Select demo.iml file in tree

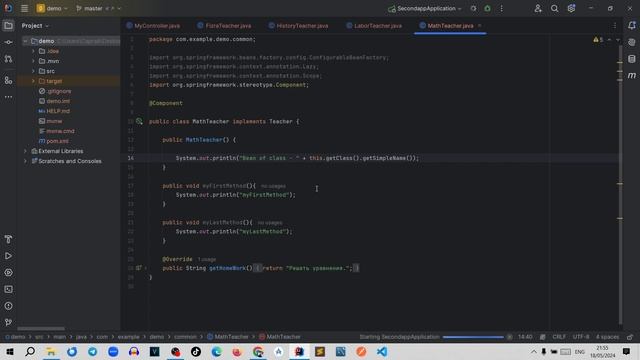pos(58,101)
